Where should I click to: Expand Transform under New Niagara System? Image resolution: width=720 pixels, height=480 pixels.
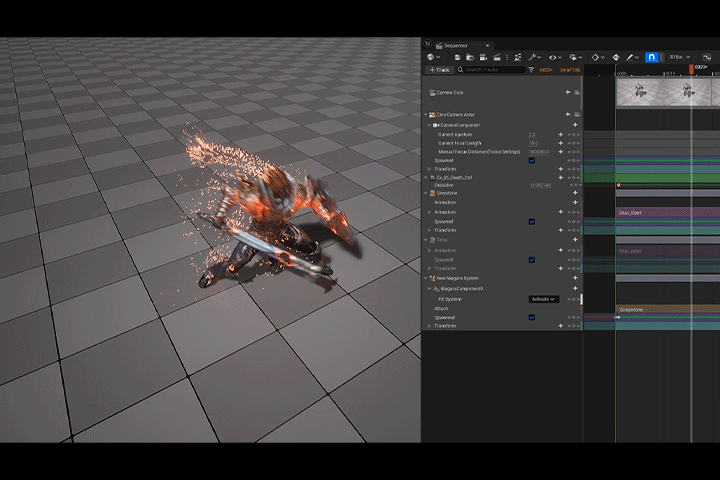430,326
